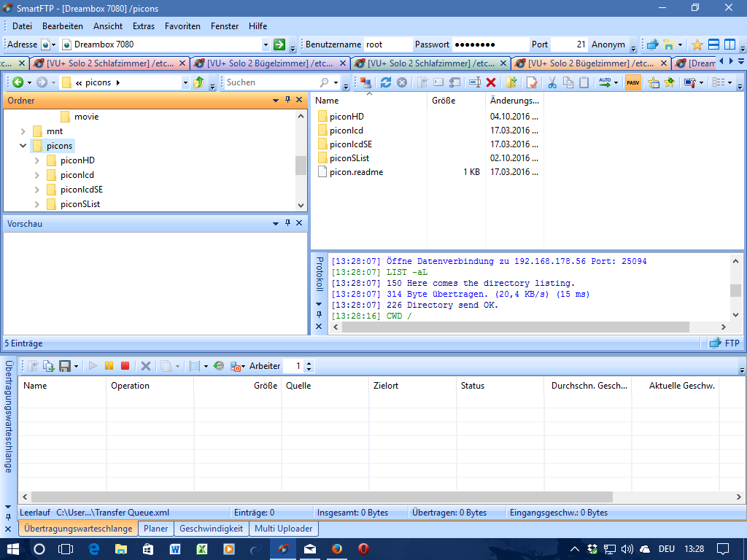Screen dimensions: 747x560
Task: Click the rename icon in the toolbar
Action: (473, 82)
